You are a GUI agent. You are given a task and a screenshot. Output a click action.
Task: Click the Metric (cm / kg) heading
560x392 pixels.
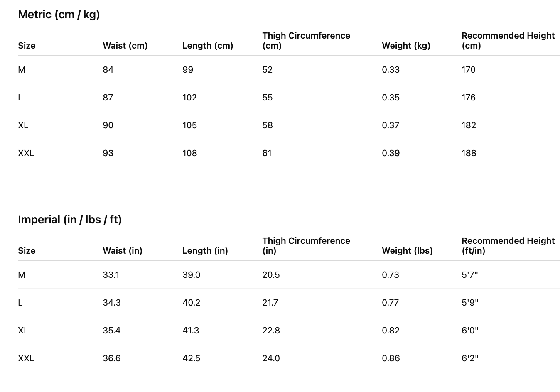59,15
